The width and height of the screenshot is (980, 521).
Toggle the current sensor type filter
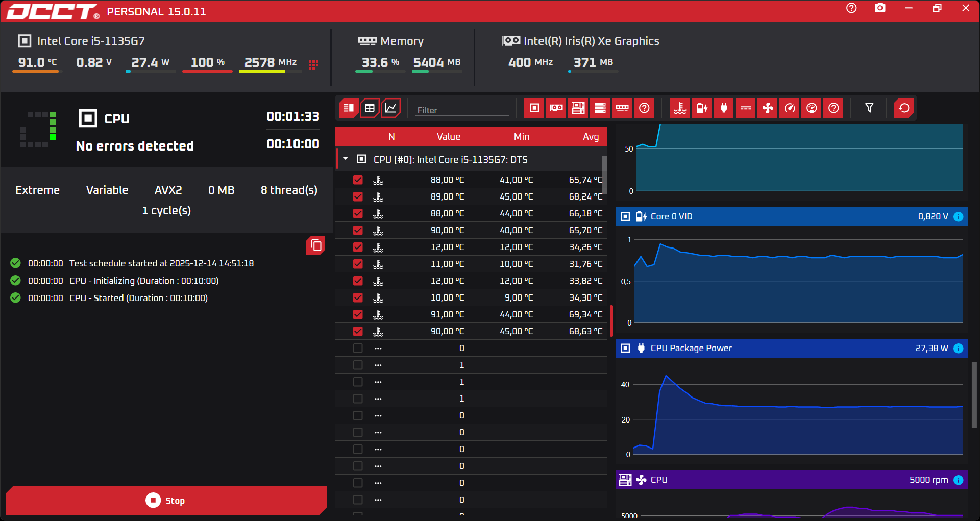pyautogui.click(x=746, y=108)
